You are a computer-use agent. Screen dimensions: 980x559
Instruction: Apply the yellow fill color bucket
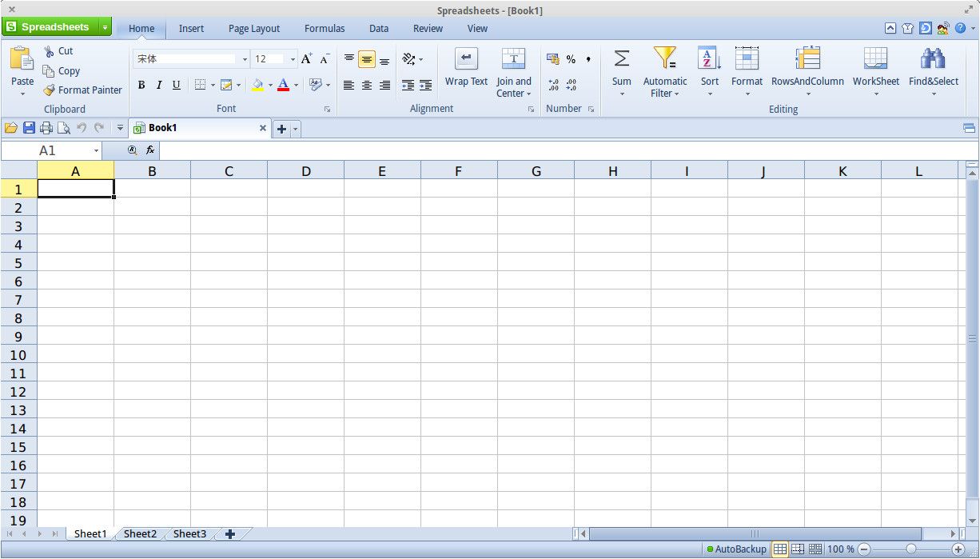[257, 85]
